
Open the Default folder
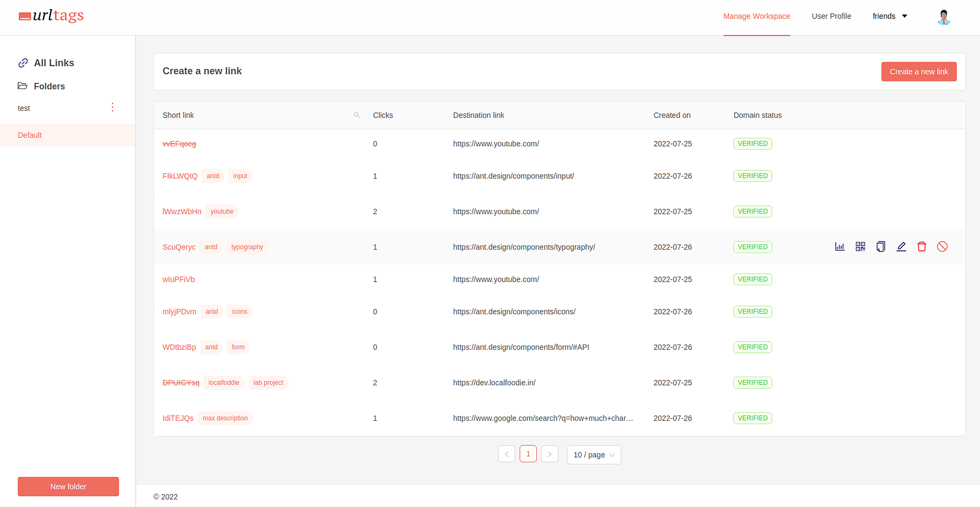[68, 135]
